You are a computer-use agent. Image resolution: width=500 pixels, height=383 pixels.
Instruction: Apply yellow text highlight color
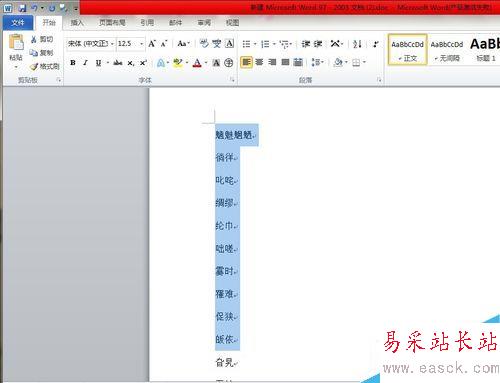[178, 63]
